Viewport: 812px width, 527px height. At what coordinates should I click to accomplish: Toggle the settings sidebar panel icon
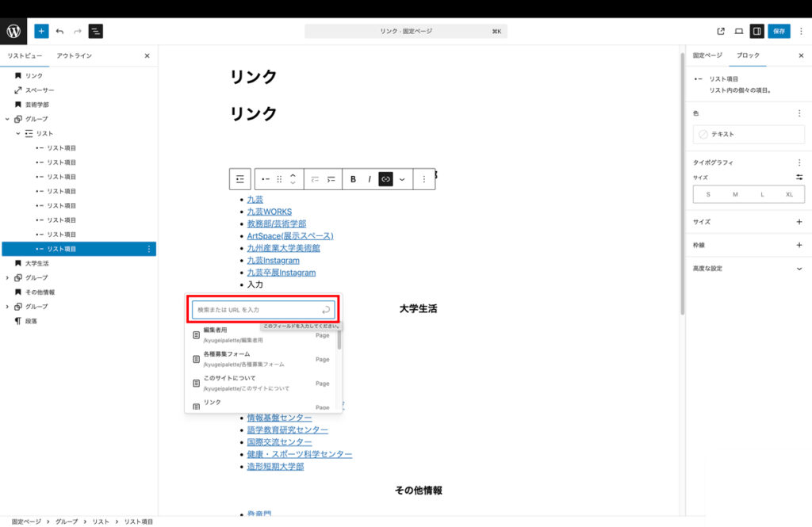[756, 31]
